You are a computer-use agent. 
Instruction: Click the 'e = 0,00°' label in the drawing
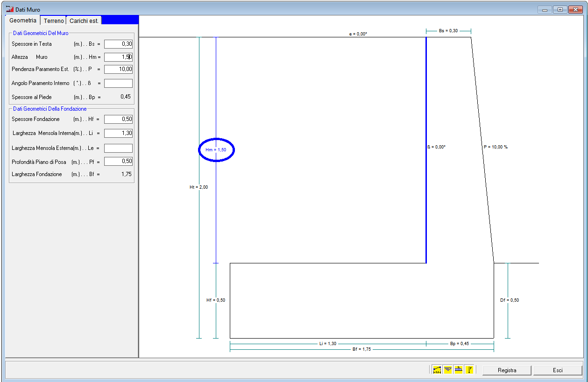click(358, 34)
